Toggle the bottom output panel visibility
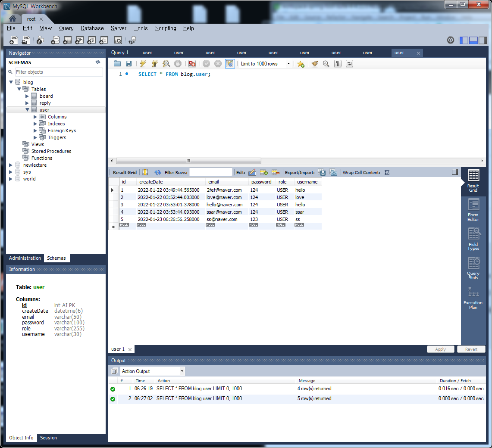The width and height of the screenshot is (492, 448). (x=473, y=40)
